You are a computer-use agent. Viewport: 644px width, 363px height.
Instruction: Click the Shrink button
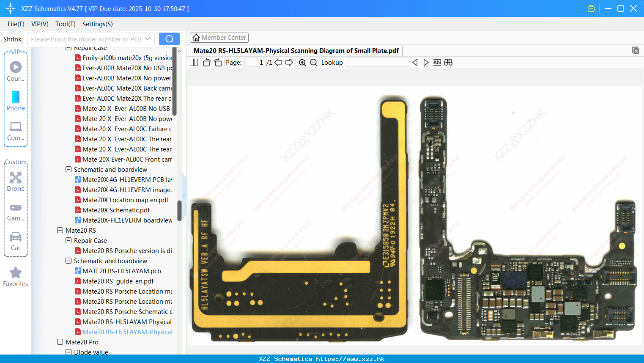pyautogui.click(x=12, y=39)
